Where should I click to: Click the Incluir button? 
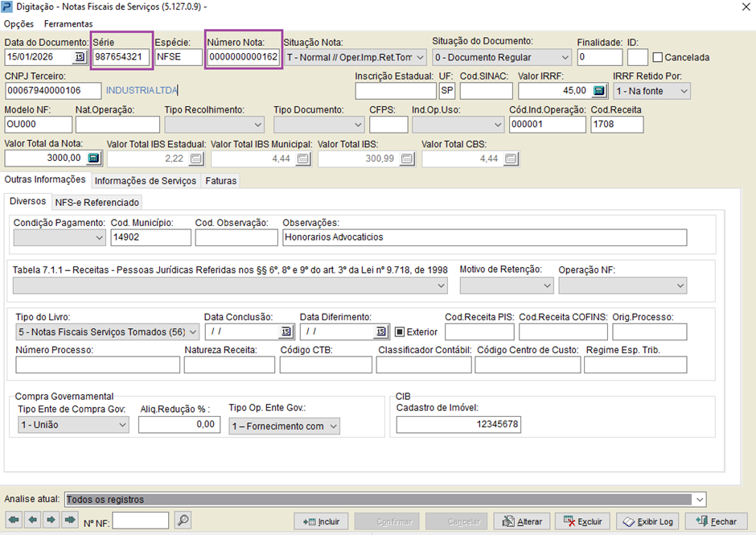(x=322, y=521)
